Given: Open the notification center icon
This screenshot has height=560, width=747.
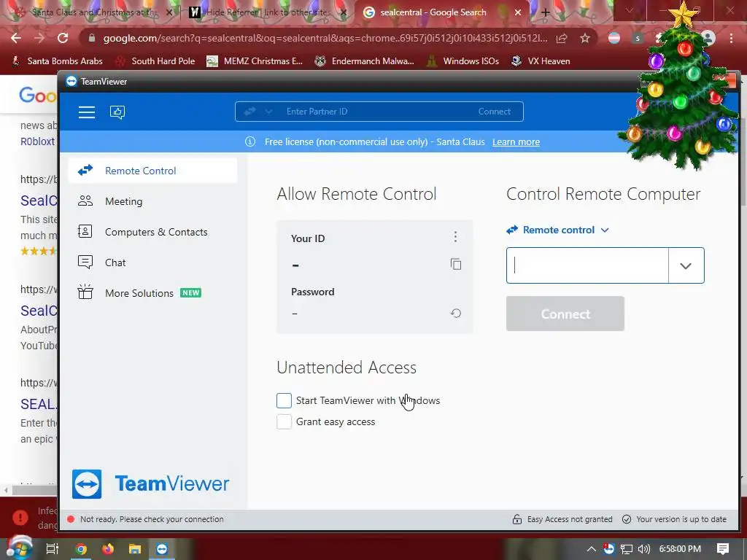Looking at the screenshot, I should pyautogui.click(x=723, y=549).
